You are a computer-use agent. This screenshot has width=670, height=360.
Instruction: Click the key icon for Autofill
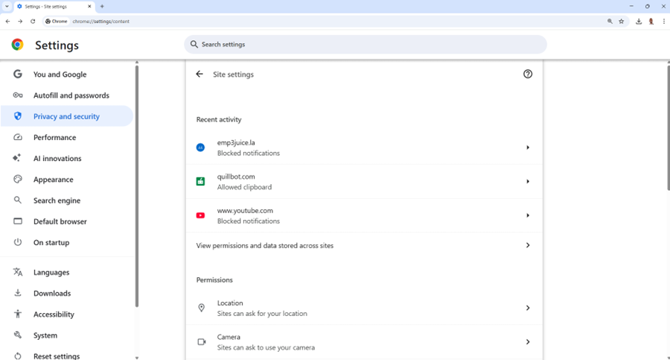(x=18, y=95)
